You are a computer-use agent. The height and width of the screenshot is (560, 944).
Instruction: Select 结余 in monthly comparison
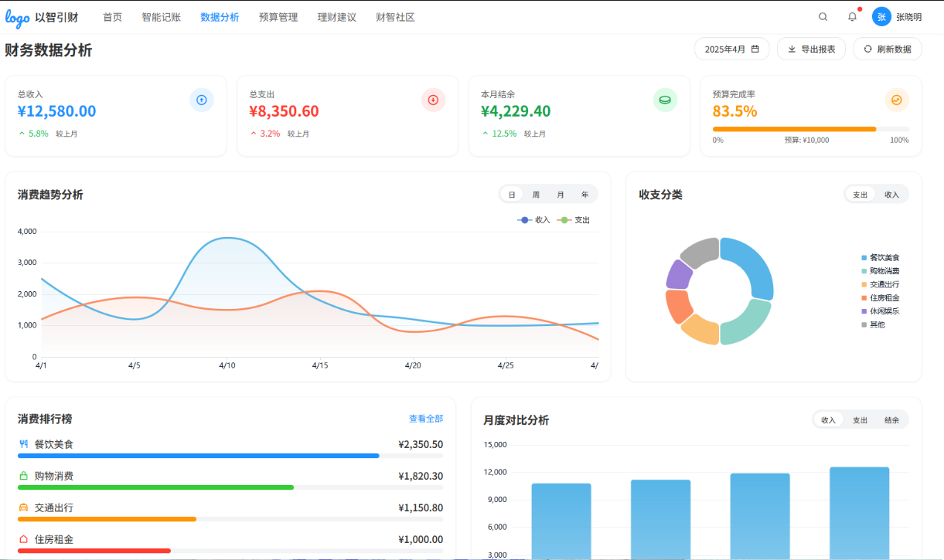[891, 420]
